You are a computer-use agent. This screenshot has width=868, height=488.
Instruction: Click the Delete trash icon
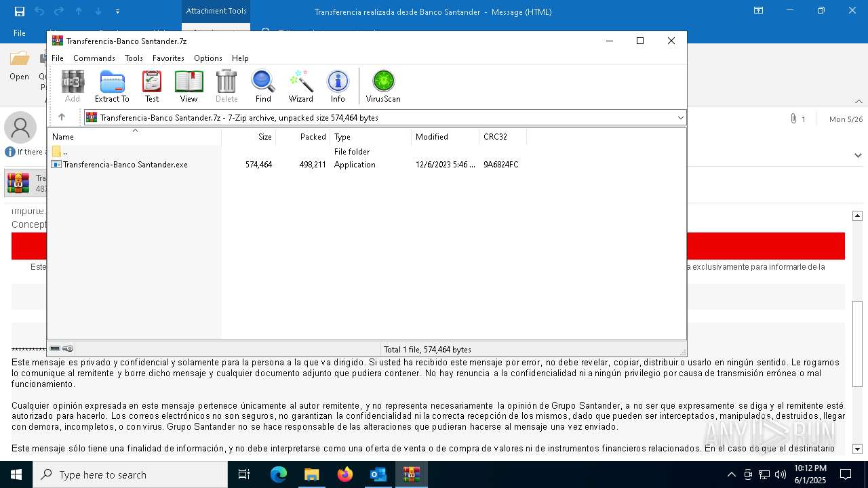coord(226,86)
